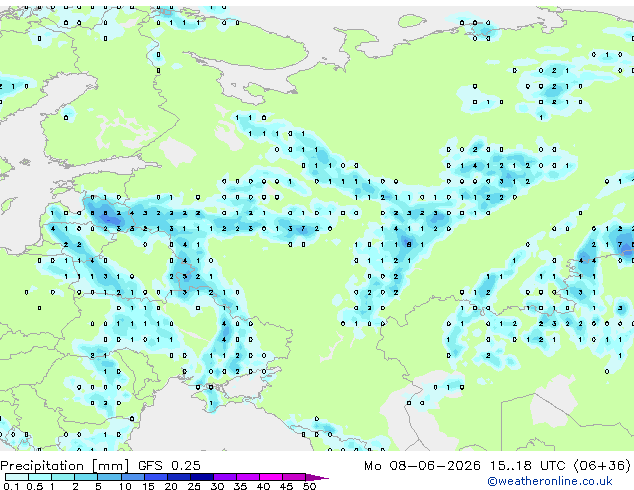Click the 40–45 mm magenta legend swatch
Viewport: 634px width, 490px height.
pos(271,477)
